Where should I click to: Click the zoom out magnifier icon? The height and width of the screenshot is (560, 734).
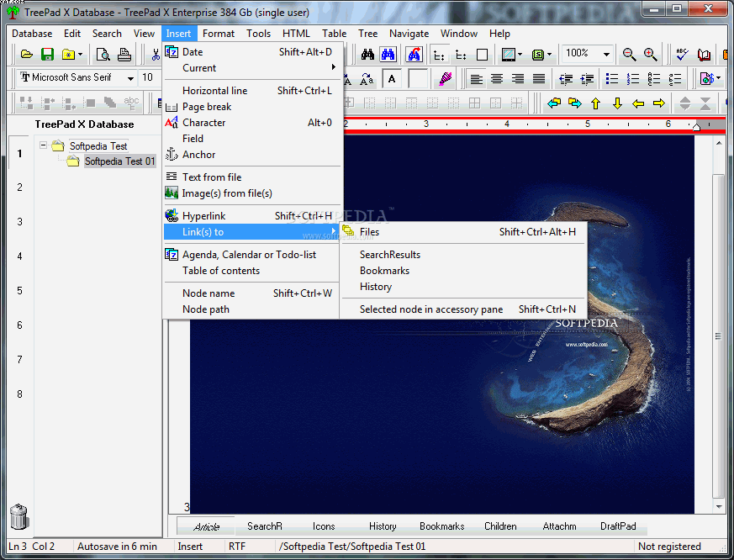tap(629, 55)
